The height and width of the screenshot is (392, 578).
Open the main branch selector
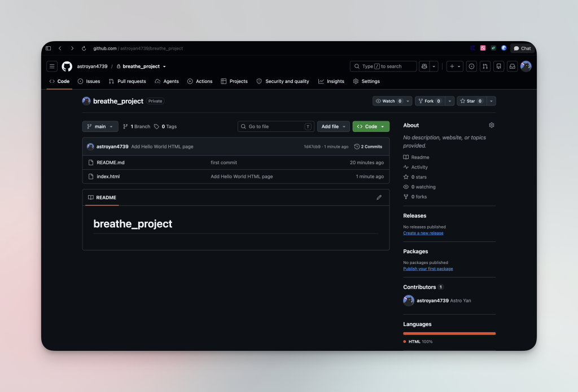coord(100,126)
